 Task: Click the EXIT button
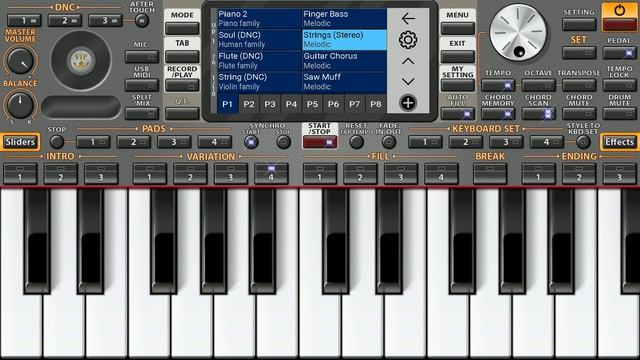click(x=458, y=56)
